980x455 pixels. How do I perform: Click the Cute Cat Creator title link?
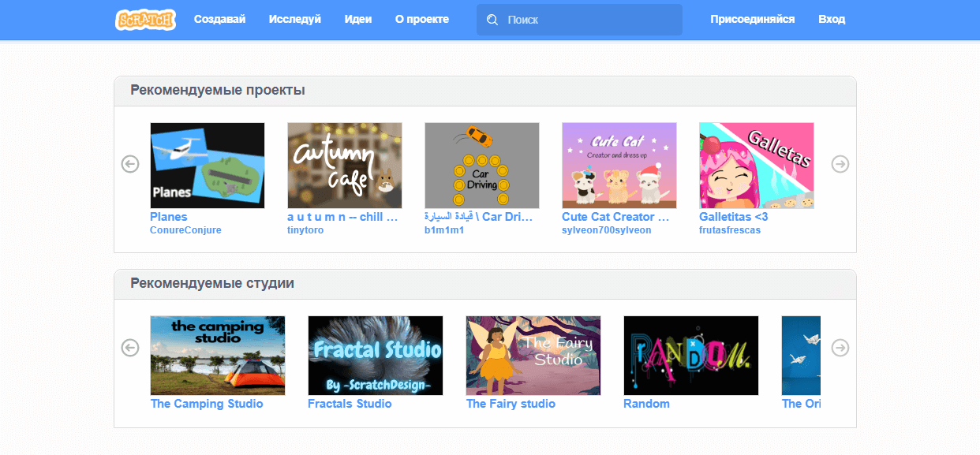615,217
